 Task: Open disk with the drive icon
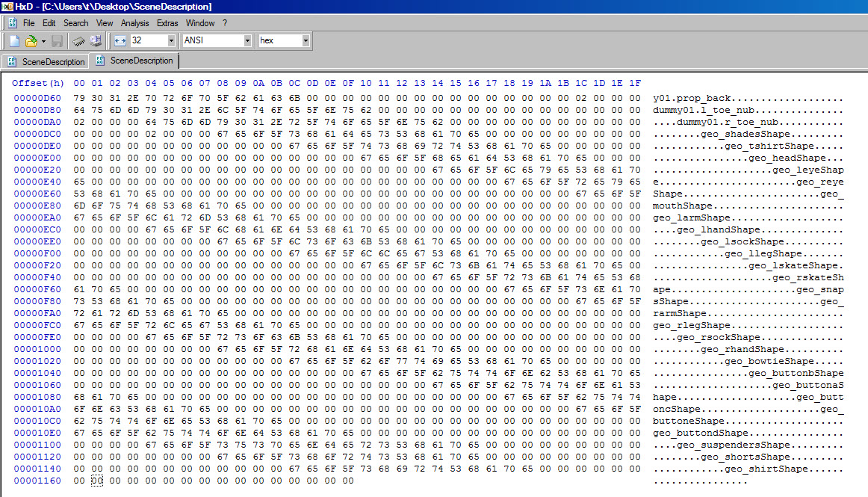click(96, 40)
